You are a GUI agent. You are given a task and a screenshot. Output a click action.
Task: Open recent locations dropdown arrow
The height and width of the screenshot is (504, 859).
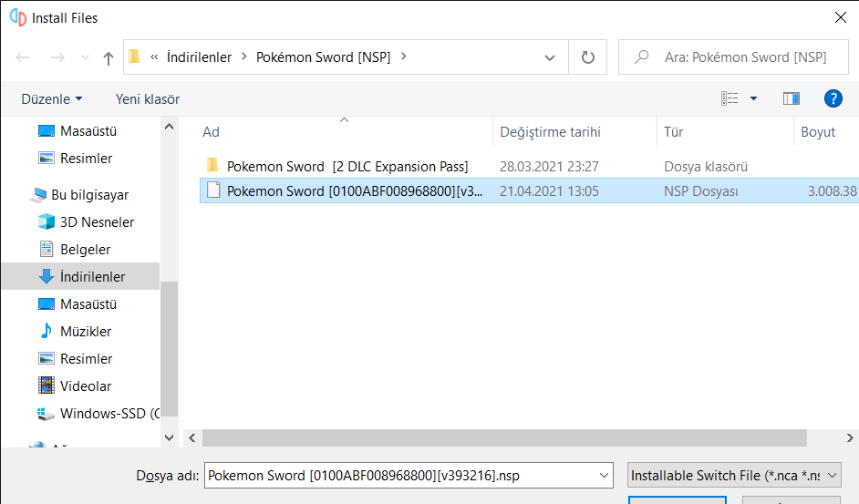point(85,57)
